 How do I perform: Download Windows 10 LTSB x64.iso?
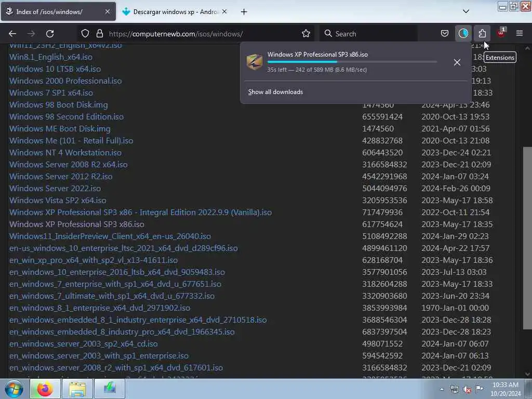coord(55,69)
